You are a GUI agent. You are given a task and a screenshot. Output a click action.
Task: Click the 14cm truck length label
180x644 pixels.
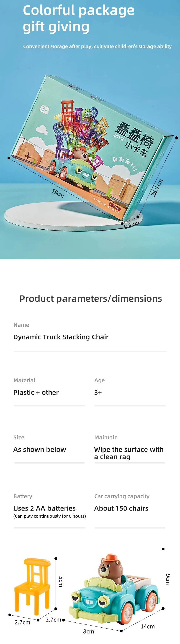pyautogui.click(x=147, y=626)
